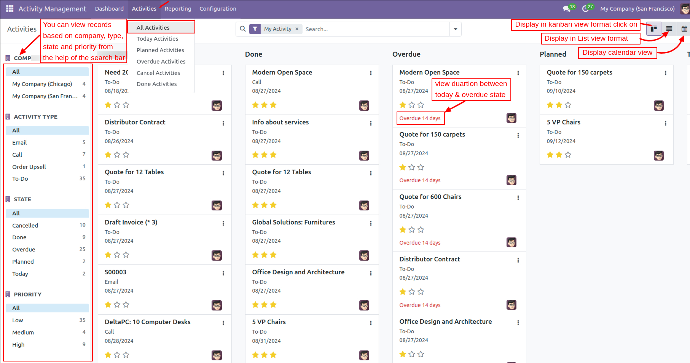Click Activity Management app title

tap(52, 9)
